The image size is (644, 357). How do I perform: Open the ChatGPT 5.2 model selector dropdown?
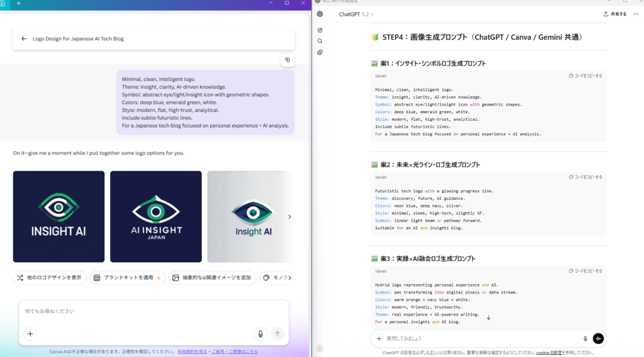point(356,14)
